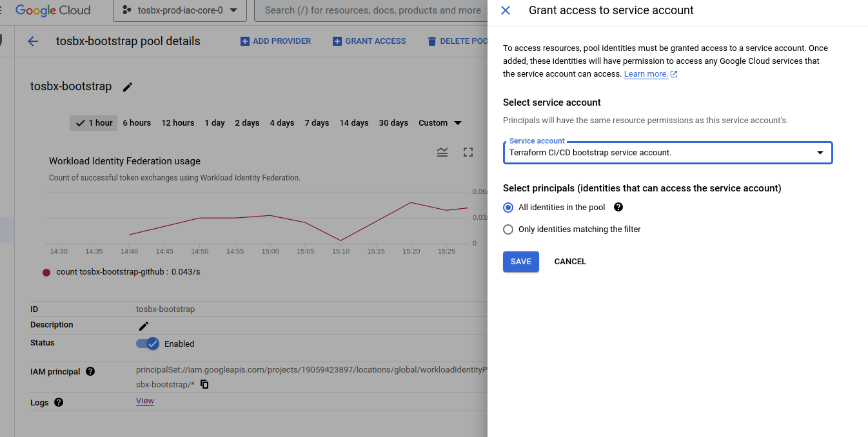Viewport: 868px width, 437px height.
Task: Open the Custom time range dropdown
Action: pos(440,122)
